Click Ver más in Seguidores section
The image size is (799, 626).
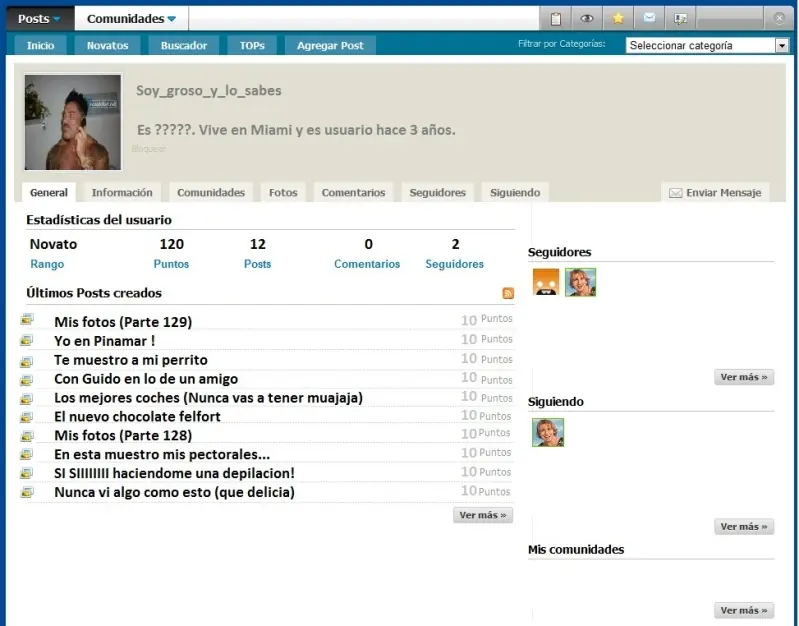click(x=744, y=377)
